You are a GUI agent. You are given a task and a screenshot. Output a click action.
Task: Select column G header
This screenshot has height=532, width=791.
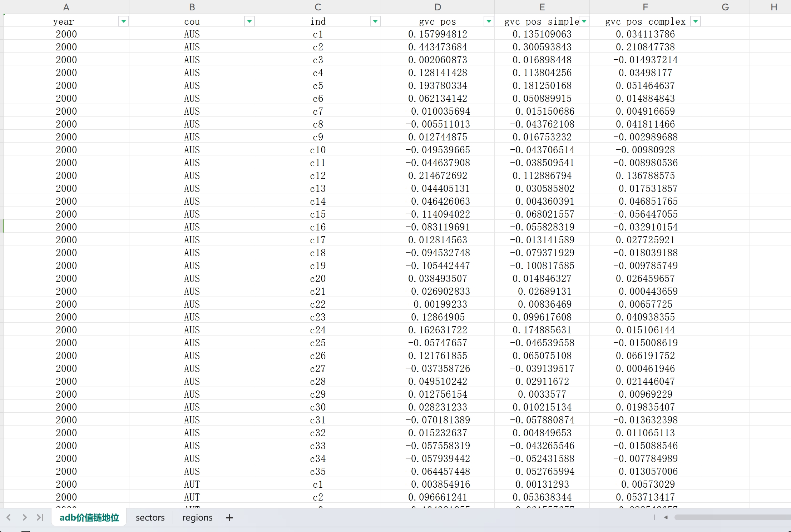(x=725, y=7)
